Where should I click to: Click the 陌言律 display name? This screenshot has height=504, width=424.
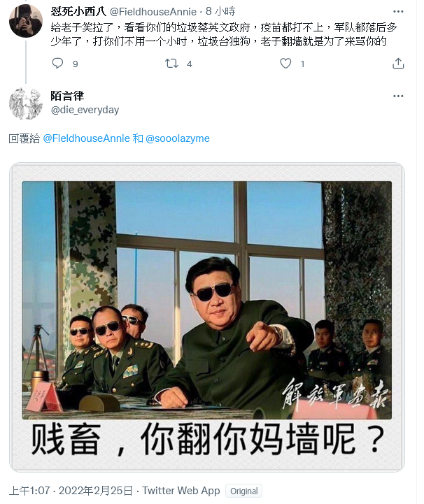pos(67,96)
